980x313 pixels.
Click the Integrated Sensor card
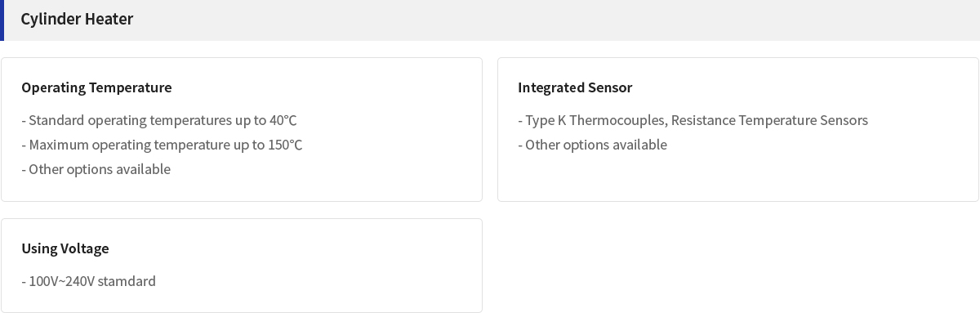[x=738, y=129]
